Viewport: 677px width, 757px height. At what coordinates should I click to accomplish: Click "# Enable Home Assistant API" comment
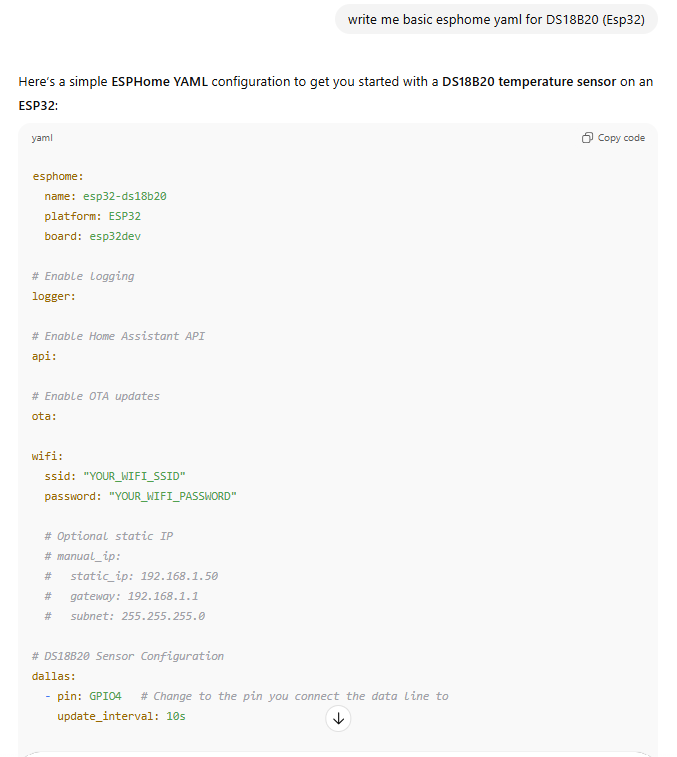click(x=118, y=336)
